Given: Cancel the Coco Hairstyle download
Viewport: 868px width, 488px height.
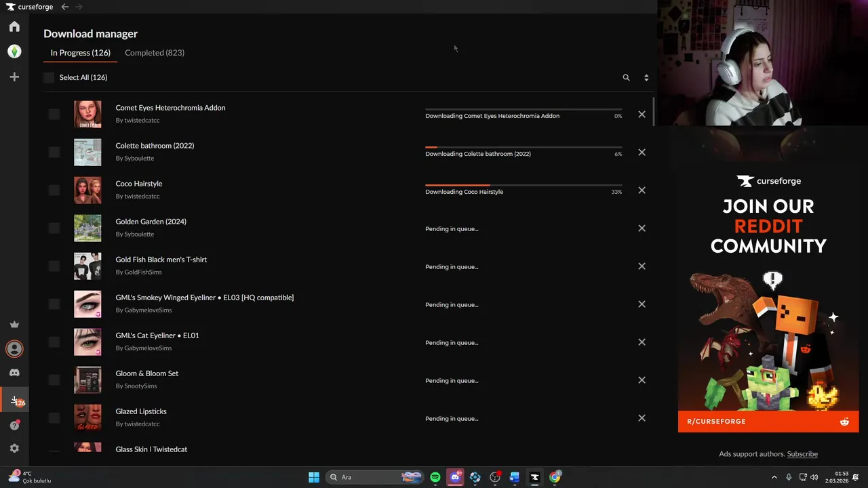Looking at the screenshot, I should [642, 190].
